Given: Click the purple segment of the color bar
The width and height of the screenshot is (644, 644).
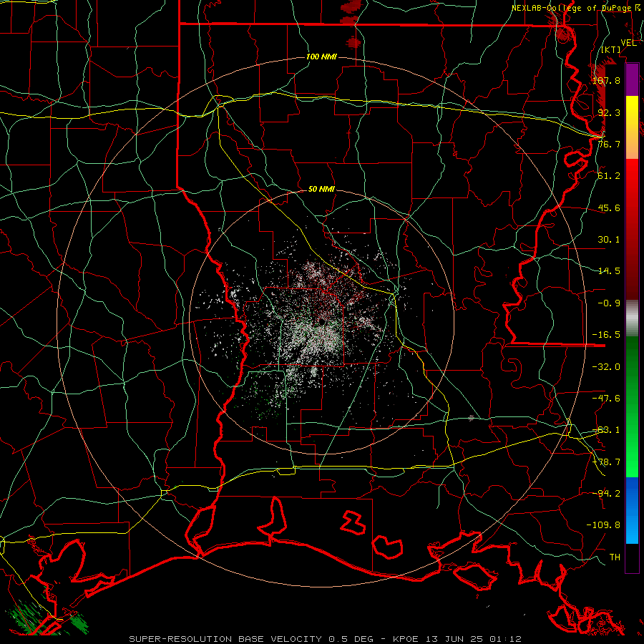Looking at the screenshot, I should pyautogui.click(x=632, y=80).
